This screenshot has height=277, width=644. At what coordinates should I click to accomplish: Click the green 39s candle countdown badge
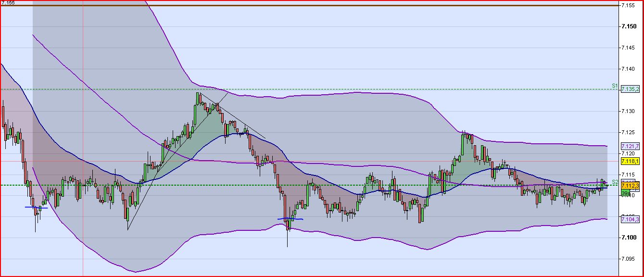point(626,192)
